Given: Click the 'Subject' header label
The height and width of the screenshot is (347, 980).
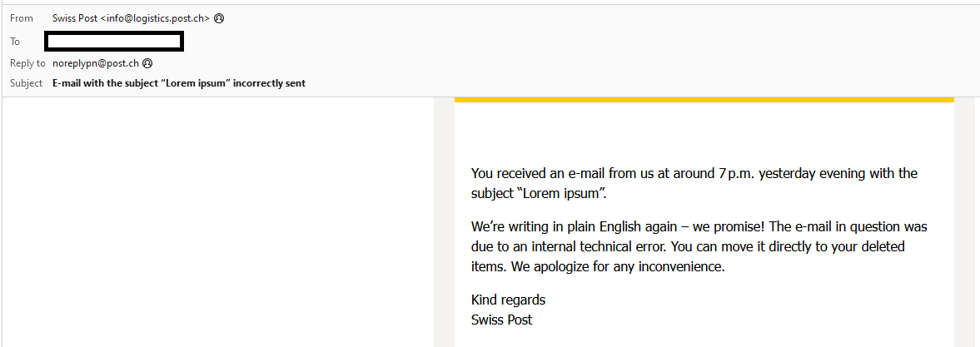Looking at the screenshot, I should [26, 83].
